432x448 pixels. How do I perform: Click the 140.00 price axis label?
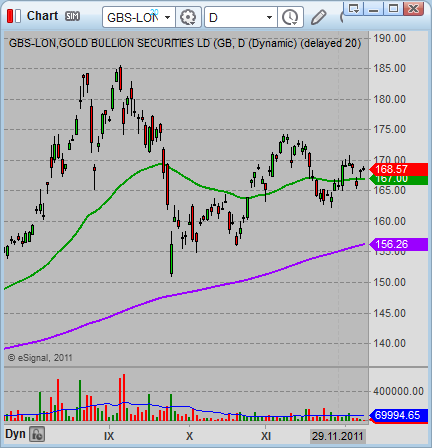pos(390,343)
